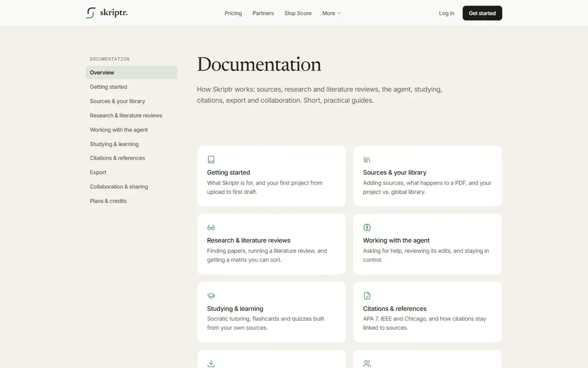The width and height of the screenshot is (588, 368).
Task: Open Plans & credits in sidebar
Action: point(108,201)
